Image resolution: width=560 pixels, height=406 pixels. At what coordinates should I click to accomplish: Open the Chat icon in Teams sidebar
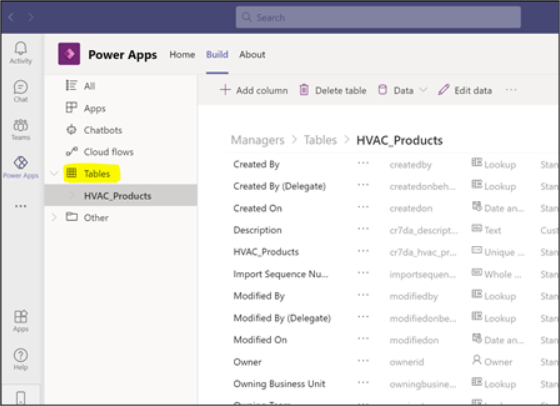coord(20,87)
